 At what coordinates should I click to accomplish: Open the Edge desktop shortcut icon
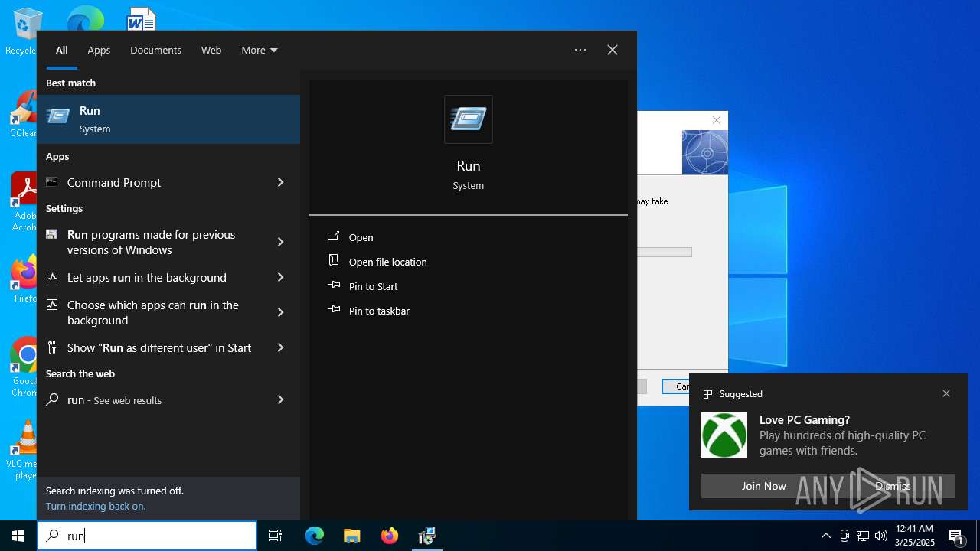click(x=85, y=18)
